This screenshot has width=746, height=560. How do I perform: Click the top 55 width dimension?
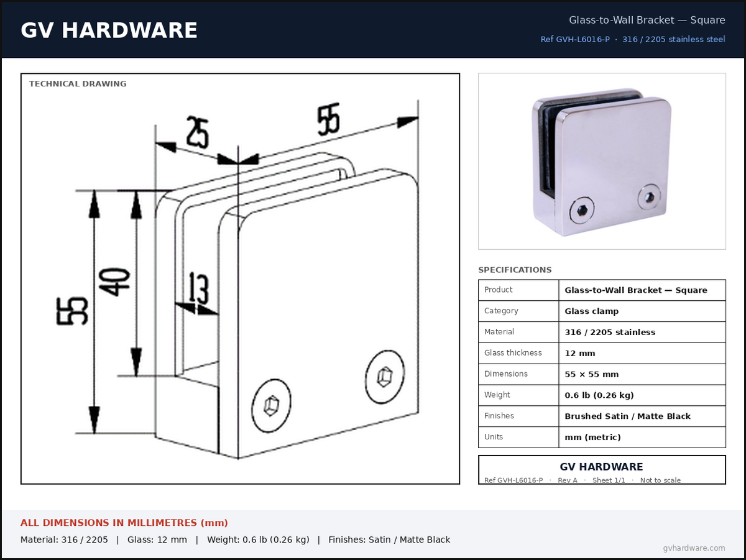coord(328,119)
